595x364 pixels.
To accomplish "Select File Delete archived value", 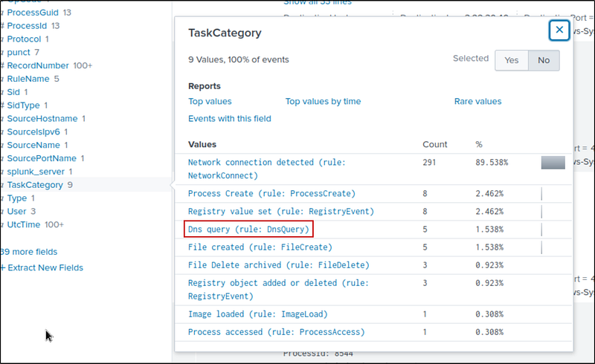I will click(278, 265).
